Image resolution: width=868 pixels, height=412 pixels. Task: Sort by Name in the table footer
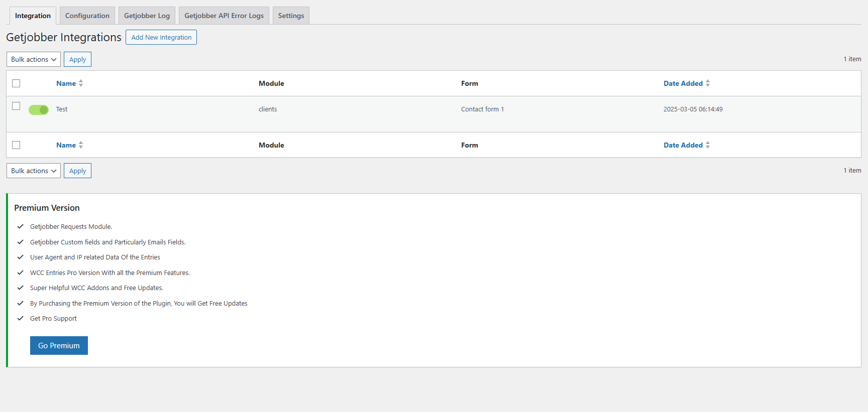(x=66, y=145)
